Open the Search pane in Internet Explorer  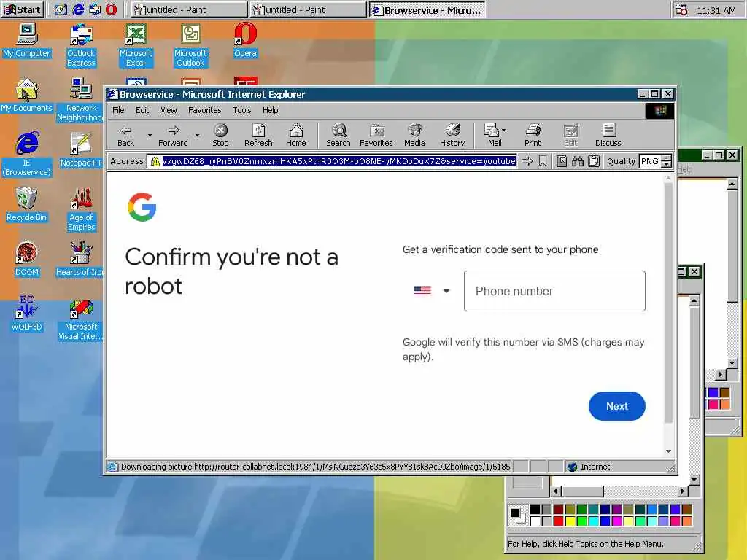[x=338, y=135]
